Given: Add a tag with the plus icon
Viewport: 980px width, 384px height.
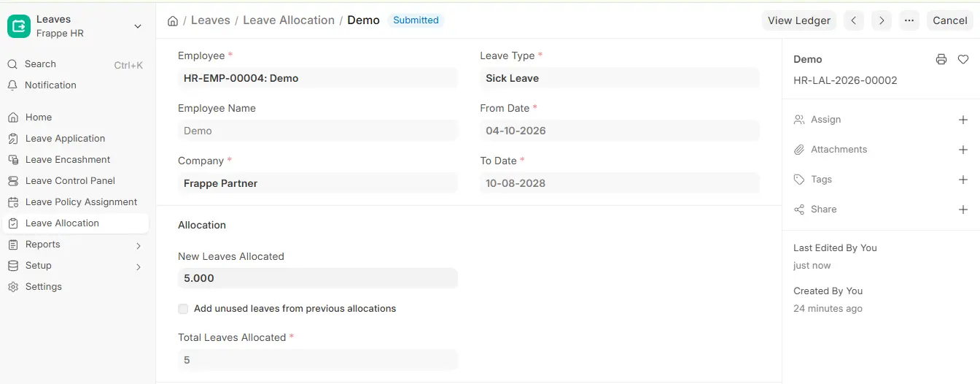Looking at the screenshot, I should coord(963,180).
